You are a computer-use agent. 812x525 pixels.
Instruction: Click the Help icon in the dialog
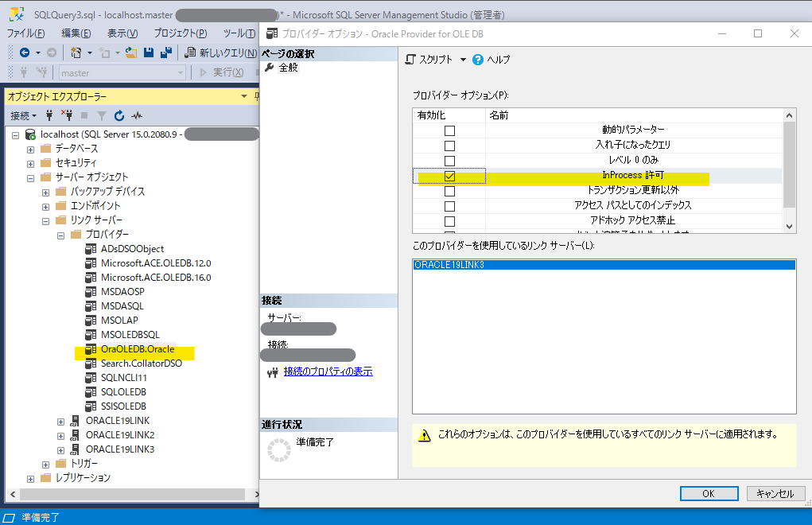point(478,60)
